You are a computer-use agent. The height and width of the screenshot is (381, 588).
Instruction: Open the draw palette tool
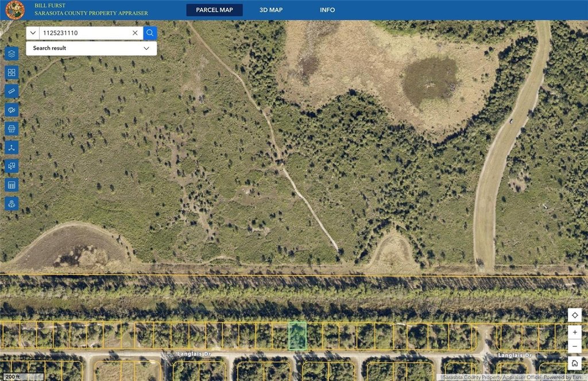click(11, 110)
